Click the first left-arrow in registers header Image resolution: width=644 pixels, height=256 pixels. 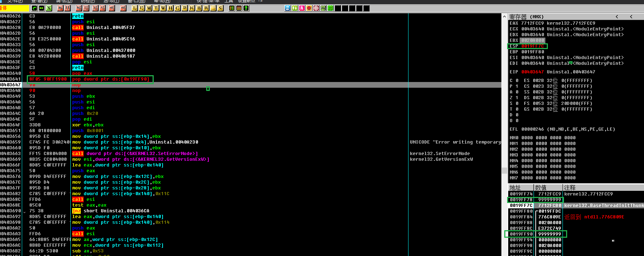[x=617, y=17]
